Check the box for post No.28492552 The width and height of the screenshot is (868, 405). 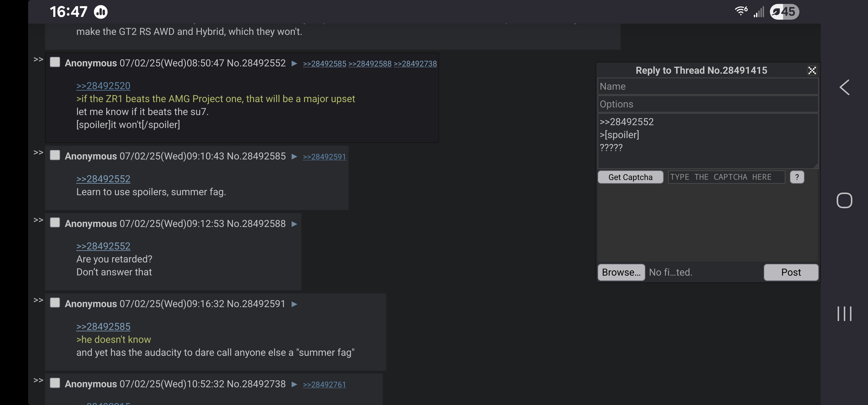[x=55, y=62]
